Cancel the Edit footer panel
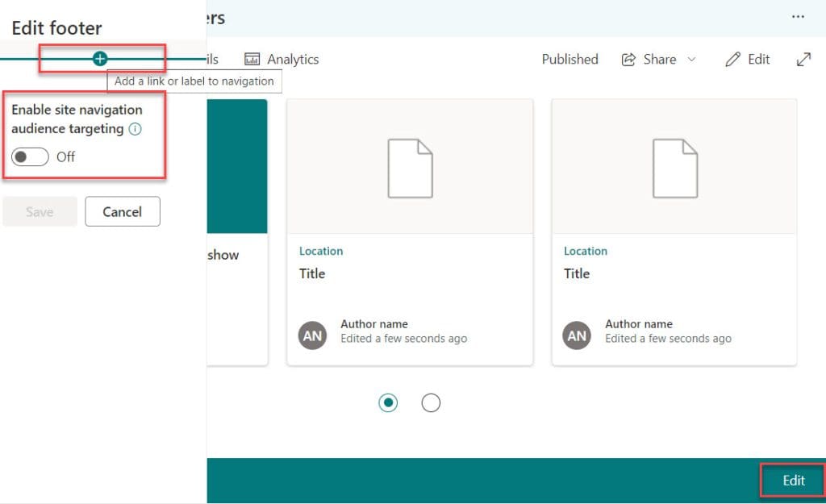Screen dimensions: 826x504 [123, 212]
